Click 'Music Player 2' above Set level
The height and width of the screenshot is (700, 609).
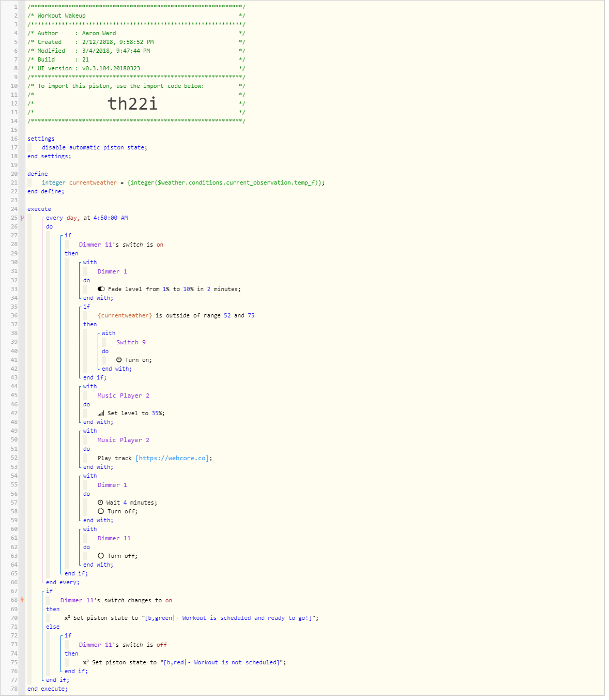coord(124,395)
